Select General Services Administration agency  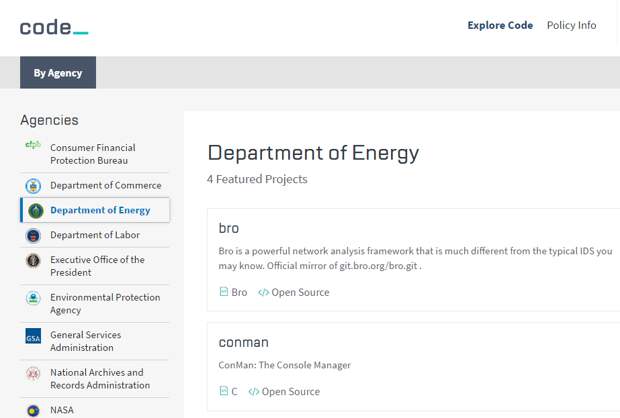[95, 341]
